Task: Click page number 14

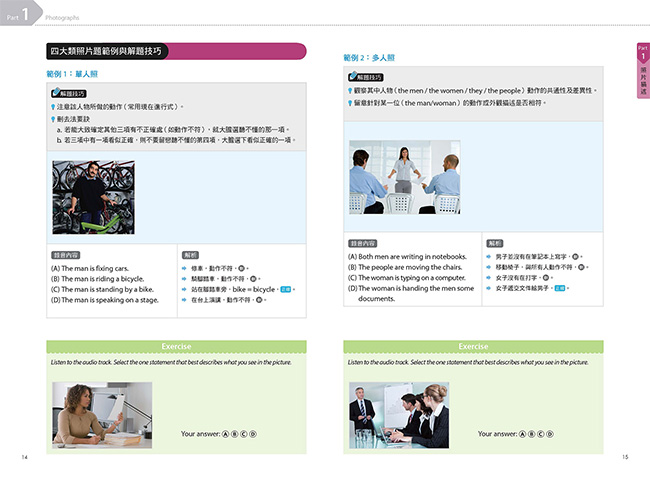Action: click(24, 457)
